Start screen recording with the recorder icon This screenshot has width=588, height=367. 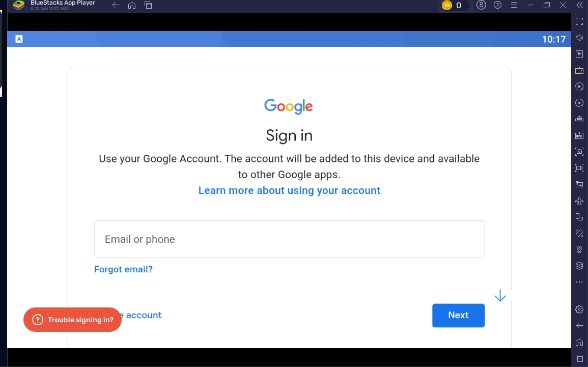(x=579, y=168)
